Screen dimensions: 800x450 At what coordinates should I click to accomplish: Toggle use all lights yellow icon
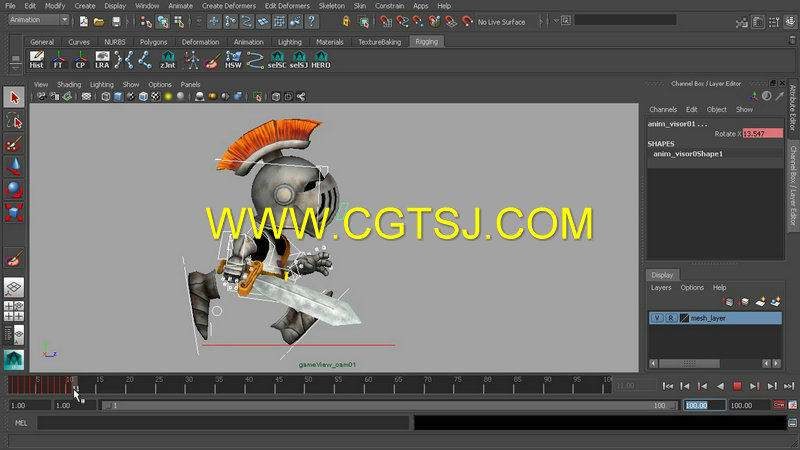point(168,96)
